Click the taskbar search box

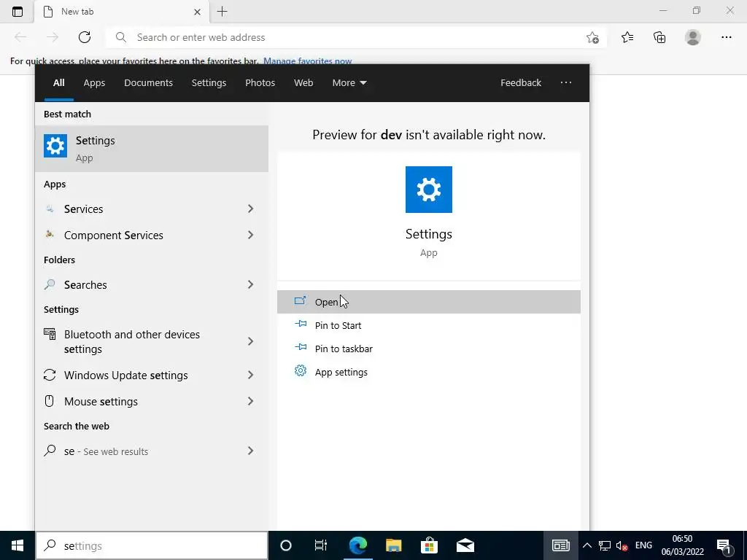[152, 545]
